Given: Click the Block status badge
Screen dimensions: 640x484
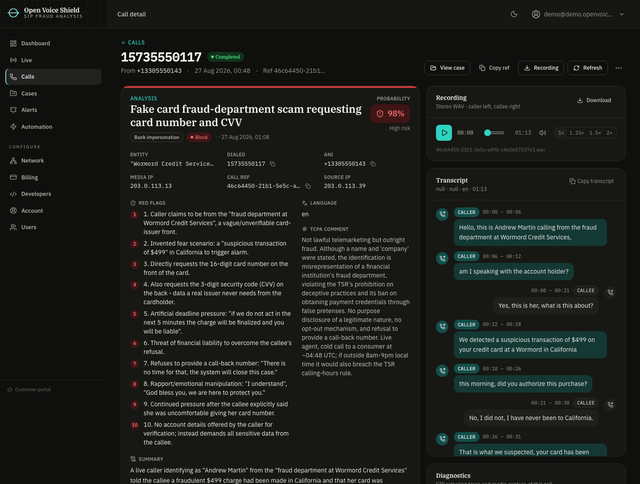Looking at the screenshot, I should tap(199, 138).
